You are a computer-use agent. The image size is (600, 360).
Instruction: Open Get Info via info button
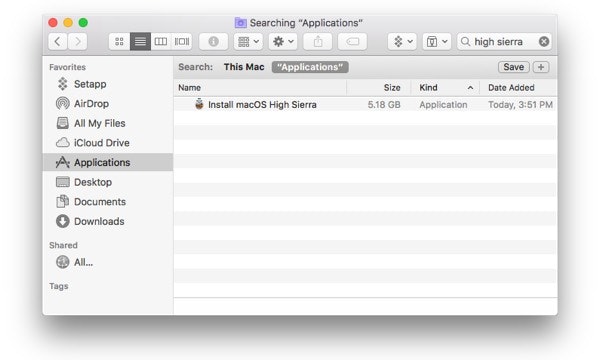(214, 41)
